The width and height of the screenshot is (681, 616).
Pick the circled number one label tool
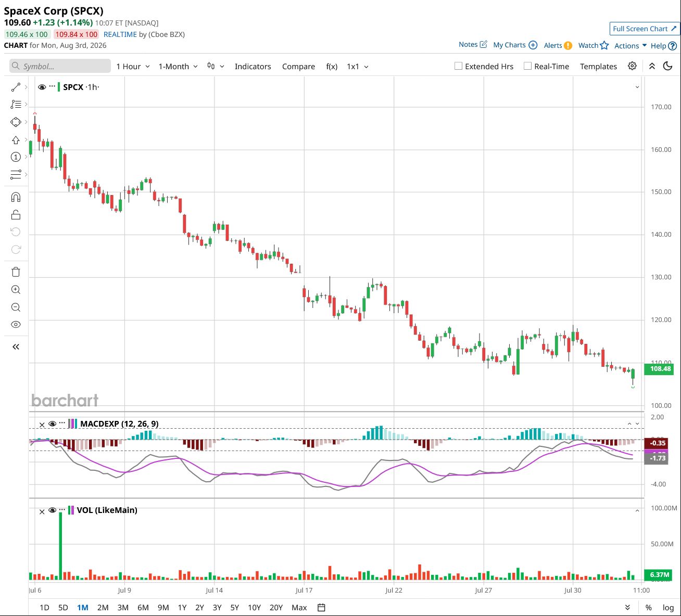coord(16,157)
